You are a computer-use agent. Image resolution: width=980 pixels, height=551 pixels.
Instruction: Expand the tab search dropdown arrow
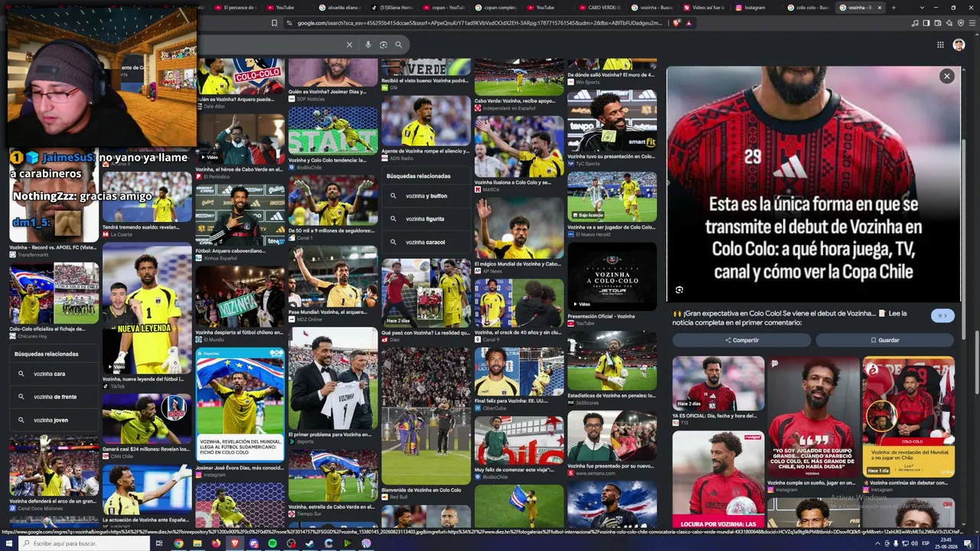tap(922, 8)
